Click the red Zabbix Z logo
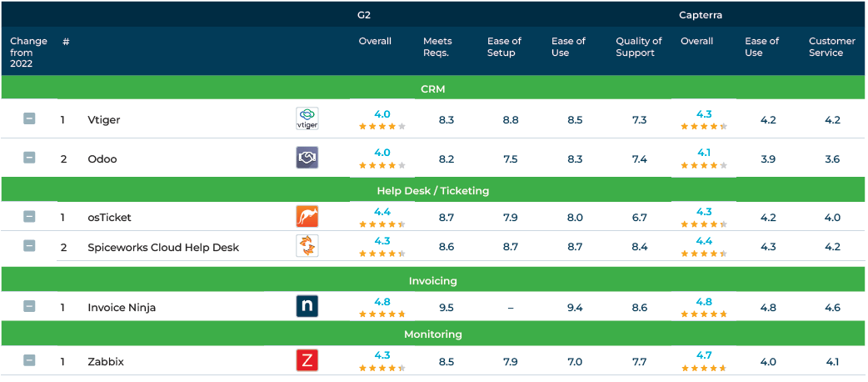The height and width of the screenshot is (382, 868). [x=307, y=360]
